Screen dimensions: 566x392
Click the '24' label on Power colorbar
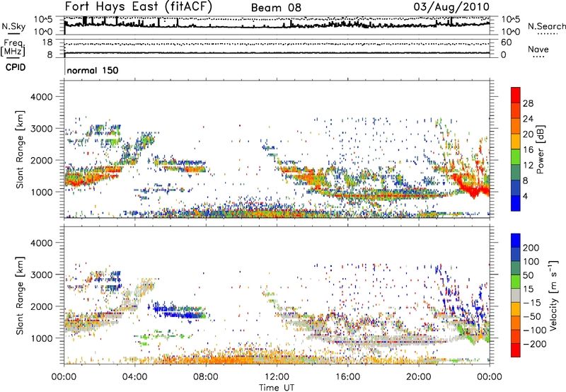coord(528,119)
